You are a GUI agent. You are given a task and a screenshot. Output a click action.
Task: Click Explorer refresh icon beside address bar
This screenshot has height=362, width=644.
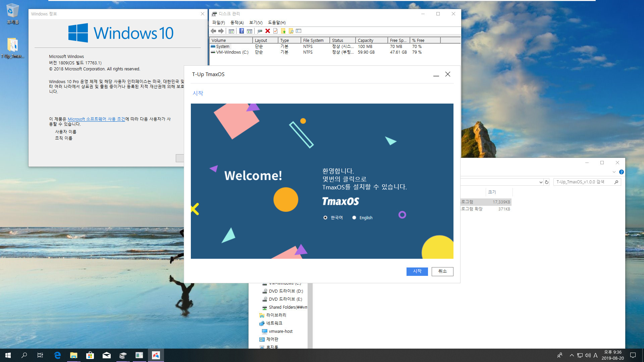(x=547, y=182)
